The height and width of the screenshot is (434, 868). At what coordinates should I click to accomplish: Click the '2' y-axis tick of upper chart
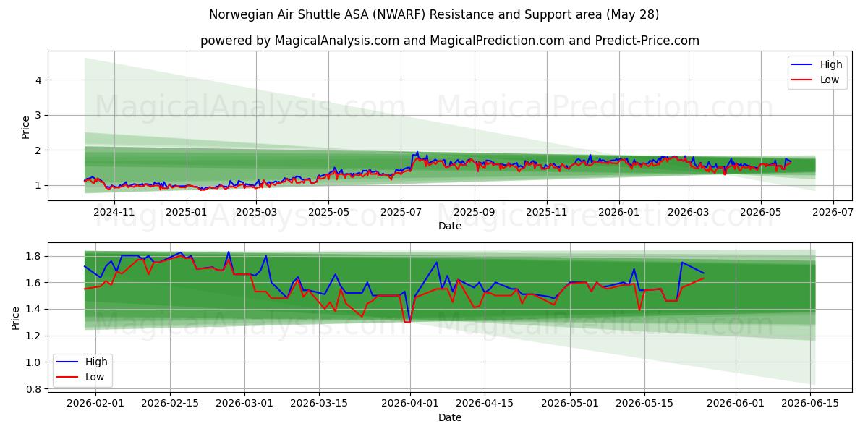(x=40, y=150)
